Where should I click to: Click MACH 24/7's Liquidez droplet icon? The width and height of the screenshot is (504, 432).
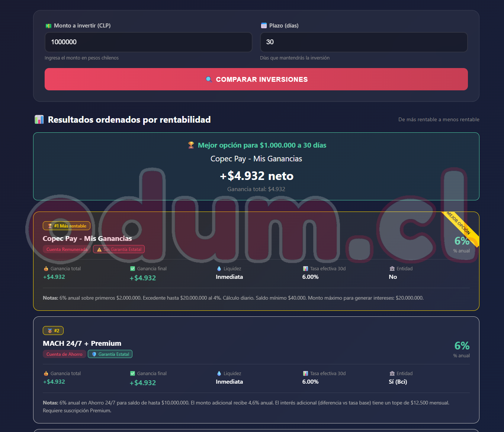(219, 374)
